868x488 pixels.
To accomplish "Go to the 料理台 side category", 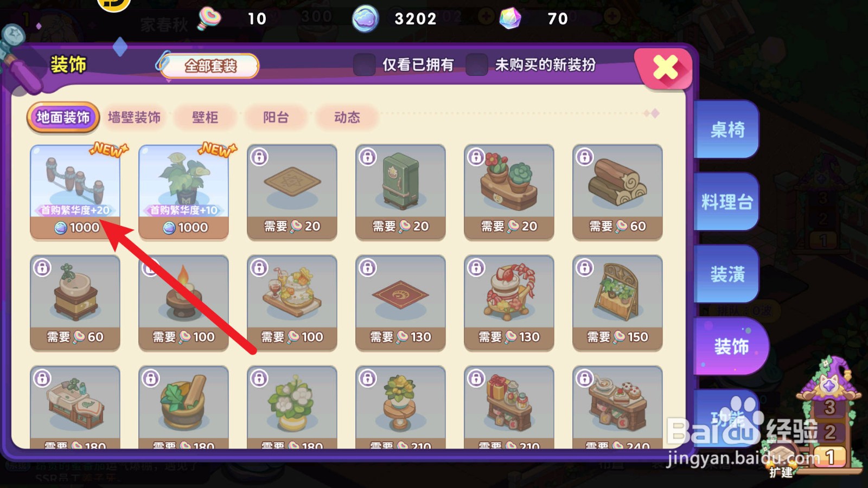I will coord(726,202).
